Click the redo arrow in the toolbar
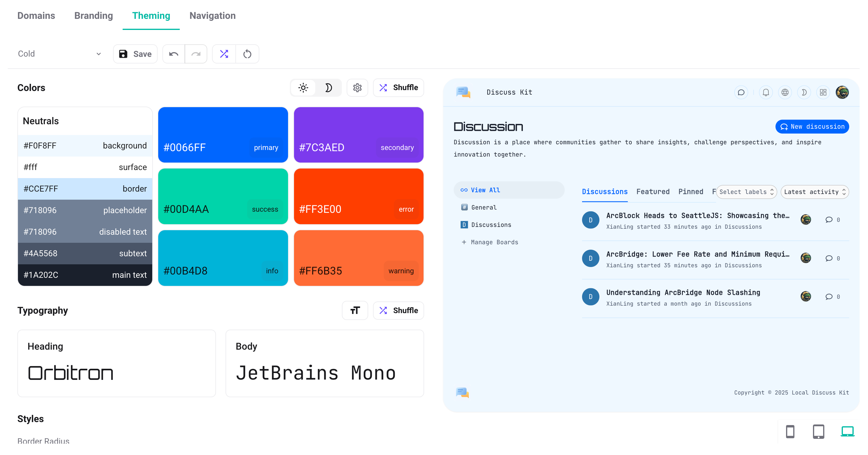This screenshot has height=455, width=868. pos(196,54)
